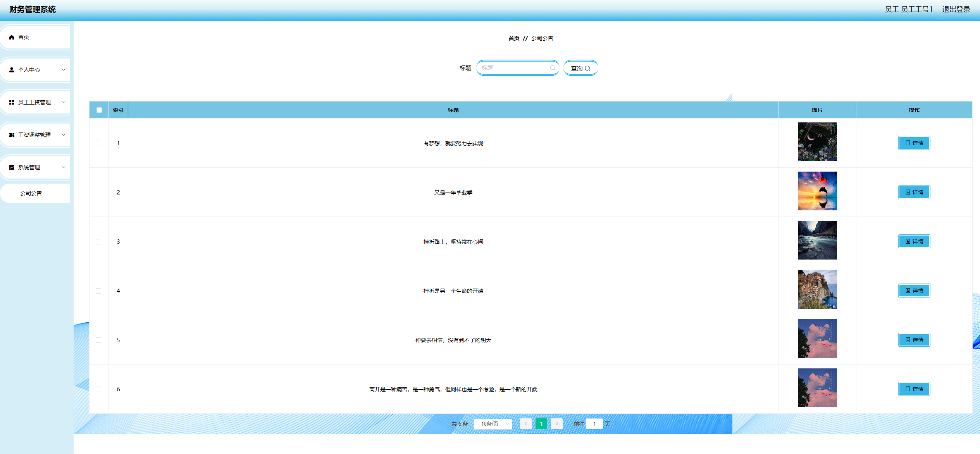Check the checkbox for row 4
Image resolution: width=980 pixels, height=454 pixels.
98,291
